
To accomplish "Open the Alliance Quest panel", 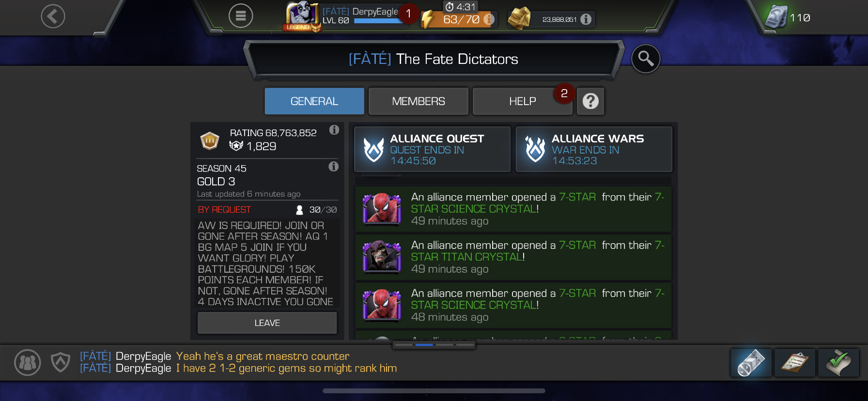I will tap(433, 149).
